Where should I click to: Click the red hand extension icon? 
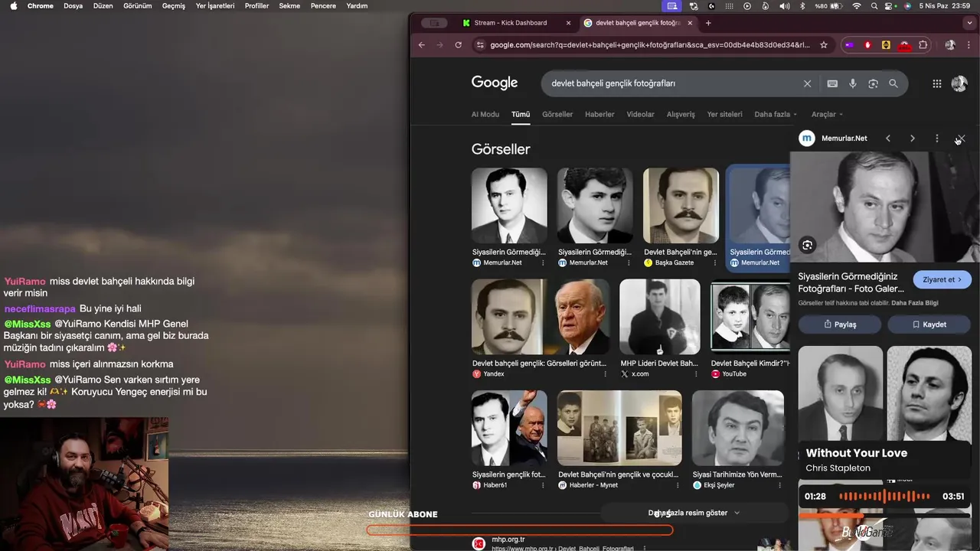point(867,45)
